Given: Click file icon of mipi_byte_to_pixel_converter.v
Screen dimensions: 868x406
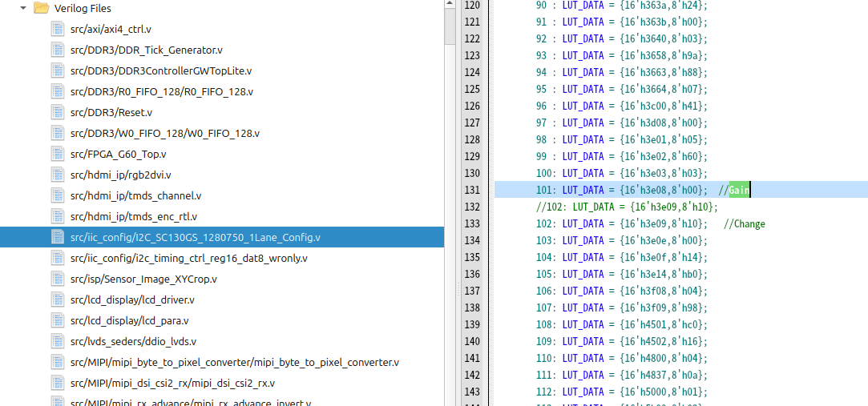Looking at the screenshot, I should (59, 362).
